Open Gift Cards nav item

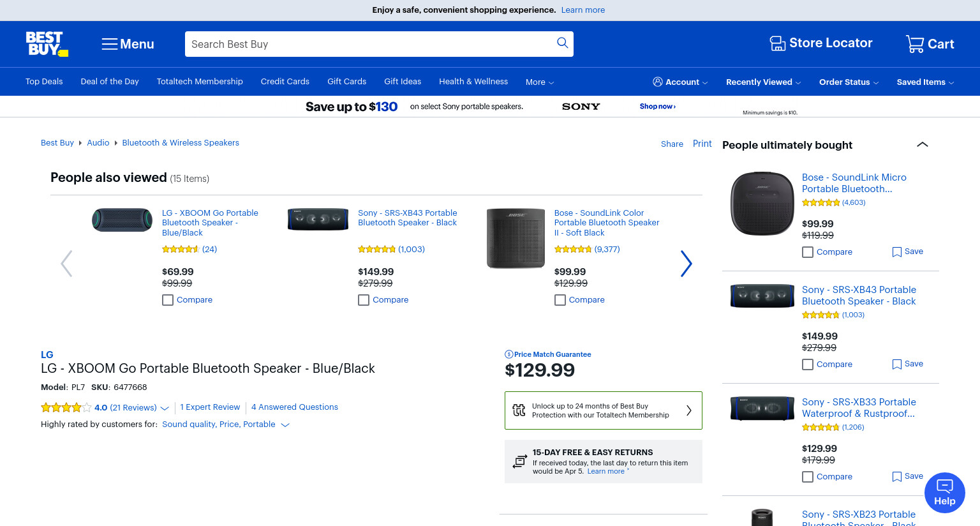click(347, 82)
